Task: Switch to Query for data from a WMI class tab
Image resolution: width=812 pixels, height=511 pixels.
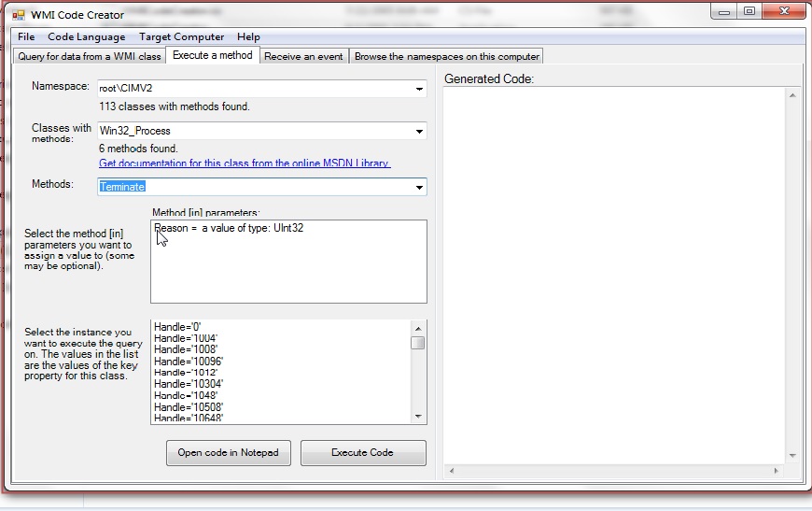Action: pos(90,56)
